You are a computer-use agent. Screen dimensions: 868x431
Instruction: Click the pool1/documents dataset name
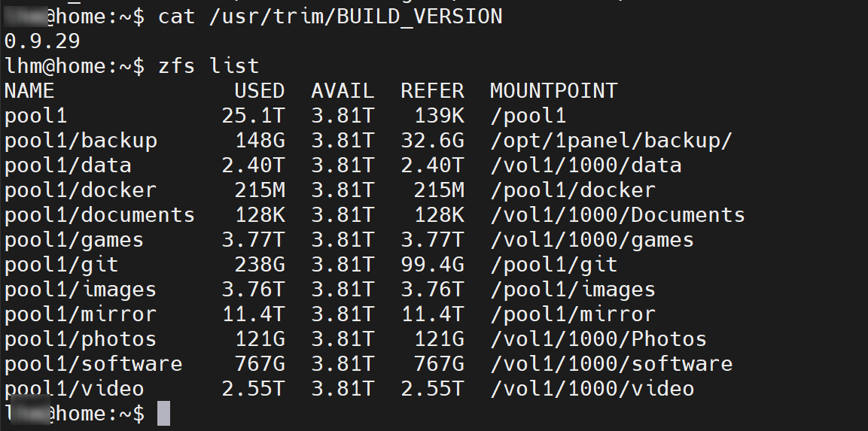tap(99, 215)
